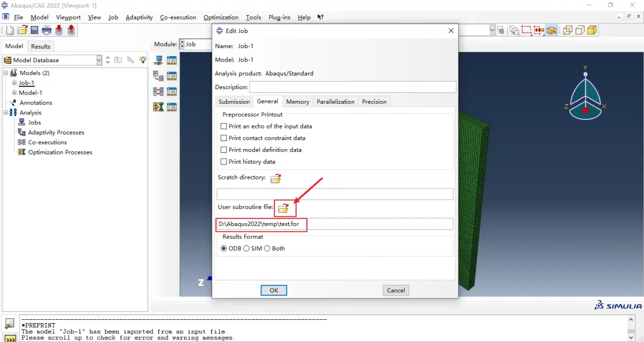644x342 pixels.
Task: Enable Print history data
Action: pos(224,162)
